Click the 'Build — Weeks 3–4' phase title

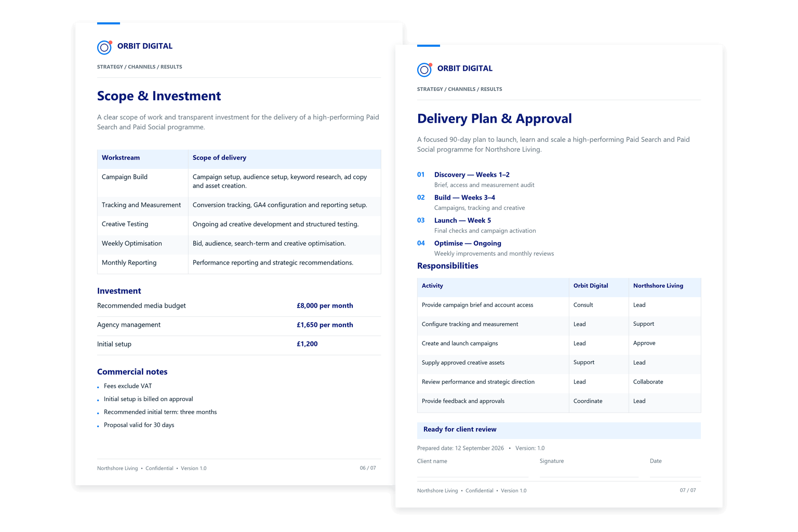464,198
